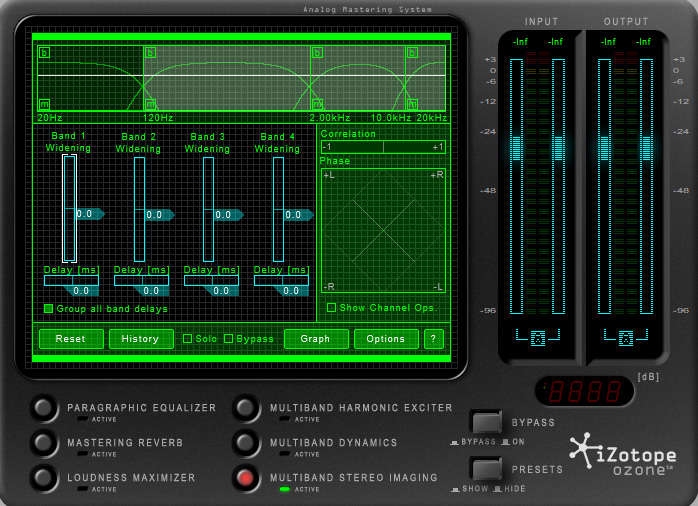This screenshot has width=698, height=506.
Task: Click the Output meter channel link icon
Action: pyautogui.click(x=626, y=338)
